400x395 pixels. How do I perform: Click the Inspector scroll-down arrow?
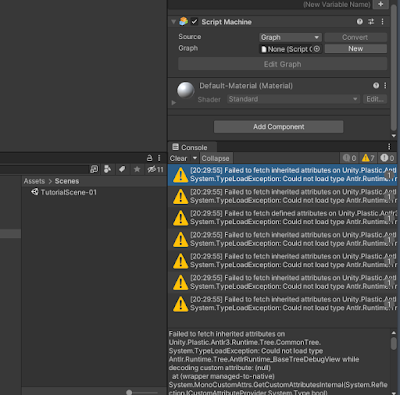(394, 136)
